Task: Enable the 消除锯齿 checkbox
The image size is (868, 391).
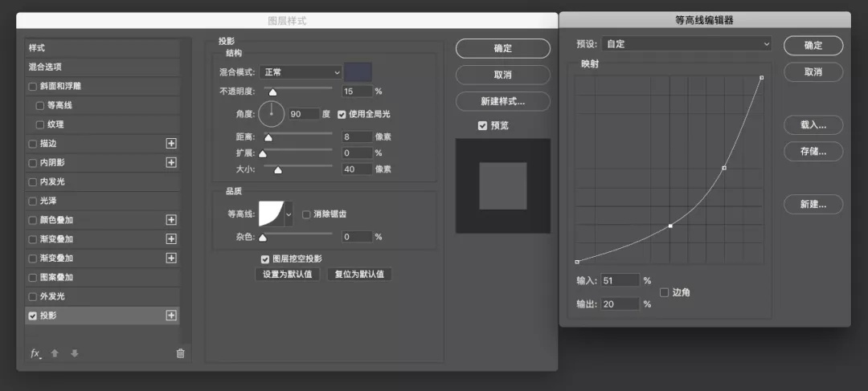Action: pos(306,214)
